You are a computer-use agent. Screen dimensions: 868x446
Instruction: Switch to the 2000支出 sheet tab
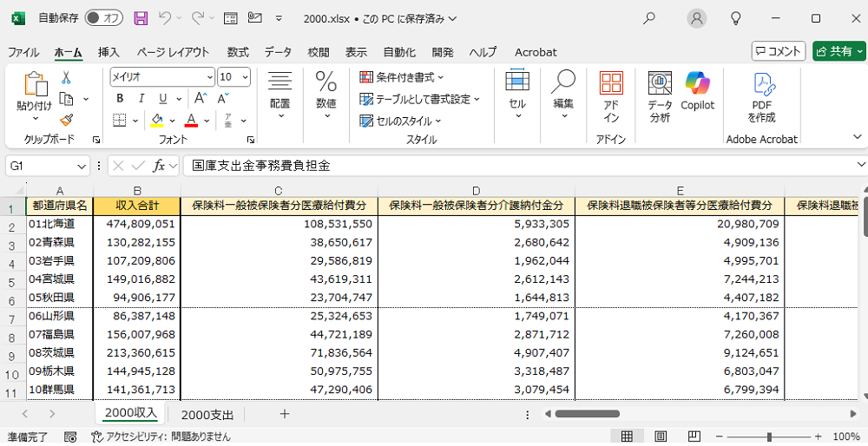(x=207, y=415)
